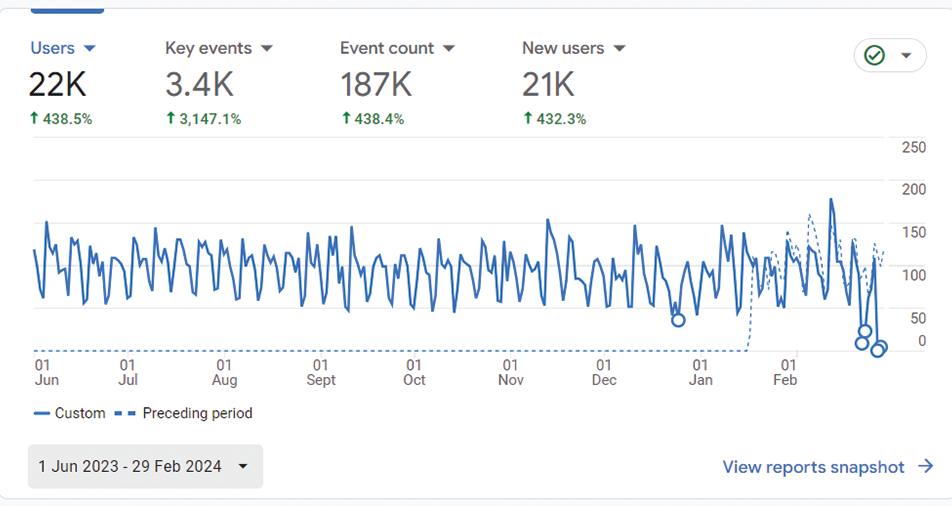
Task: Click the dashed line Preceding period legend icon
Action: pos(125,413)
